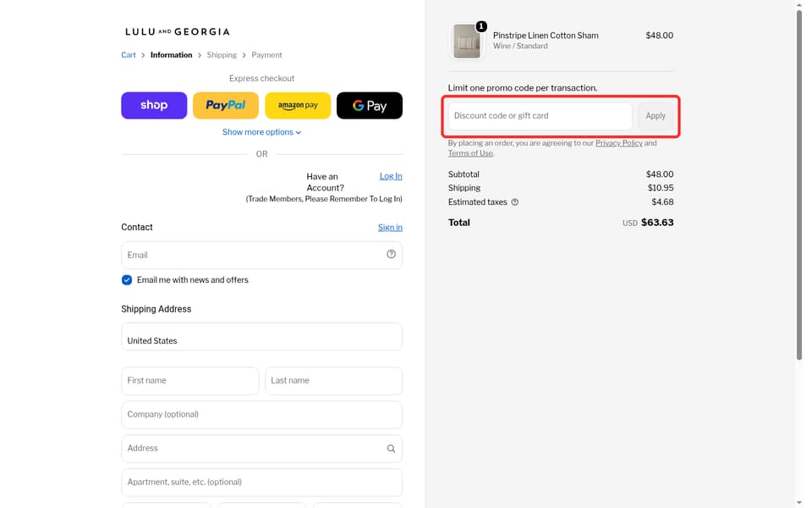Check out with Google Pay
Viewport: 812px width, 508px height.
370,105
